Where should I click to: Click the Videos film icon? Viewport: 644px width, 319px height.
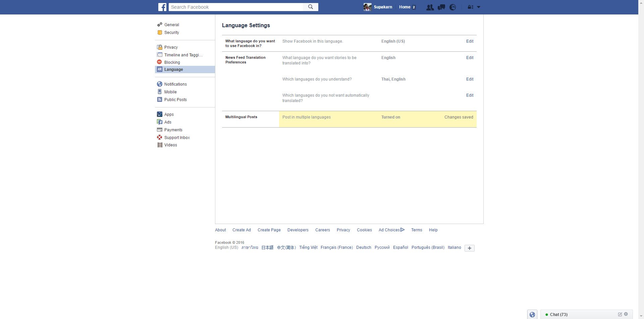pos(160,145)
